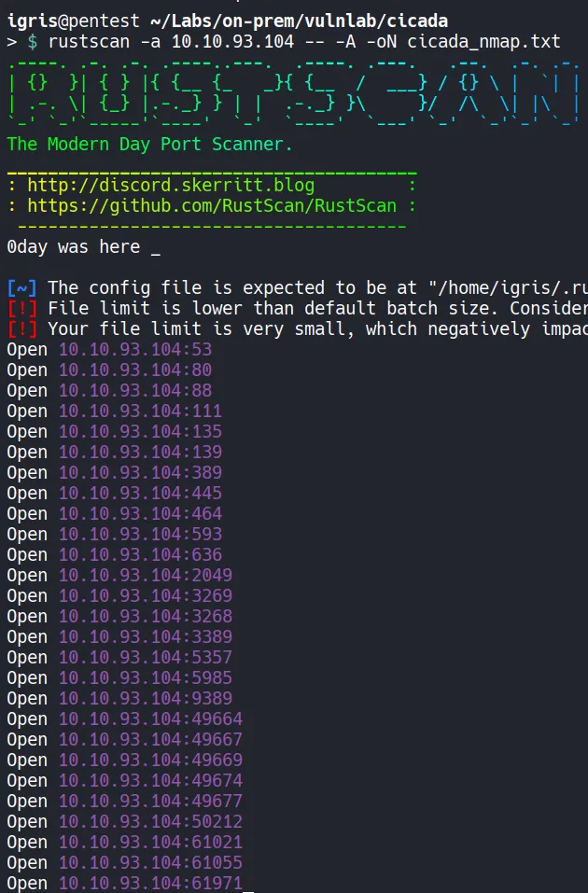Click the open port 10.10.93.104:88 entry
Viewport: 588px width, 893px height.
[x=135, y=391]
